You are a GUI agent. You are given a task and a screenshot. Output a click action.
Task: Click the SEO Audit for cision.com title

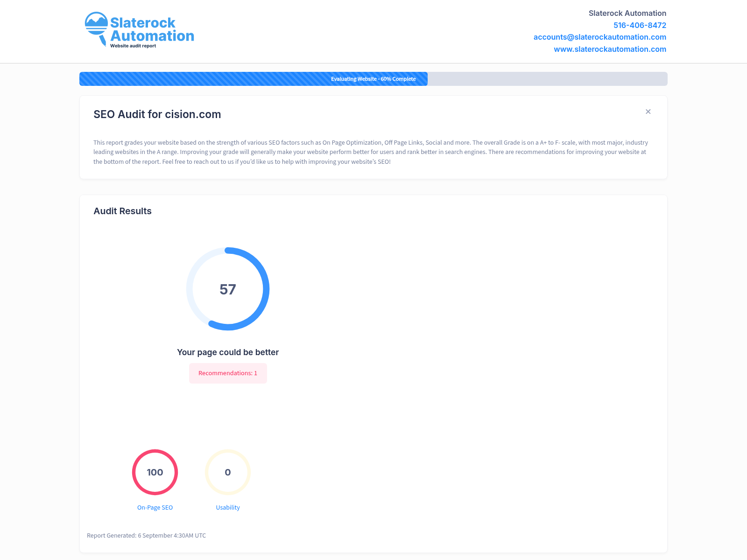coord(157,114)
